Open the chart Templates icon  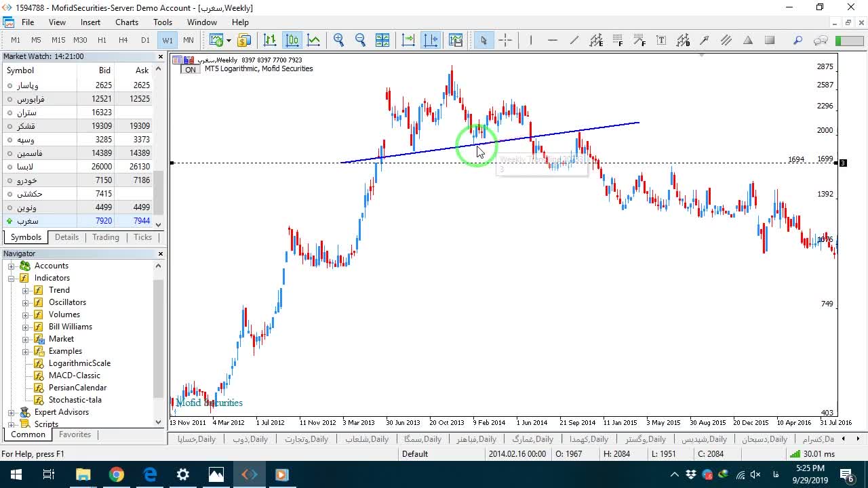coord(456,40)
